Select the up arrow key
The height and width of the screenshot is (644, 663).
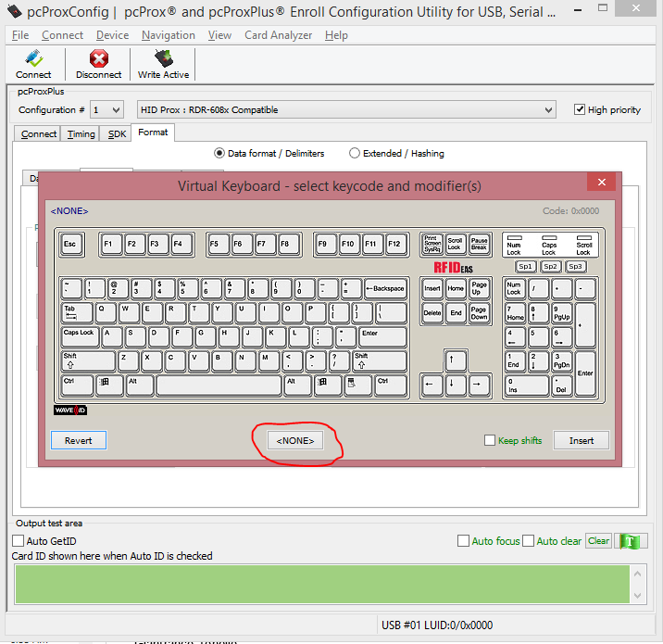[x=456, y=361]
